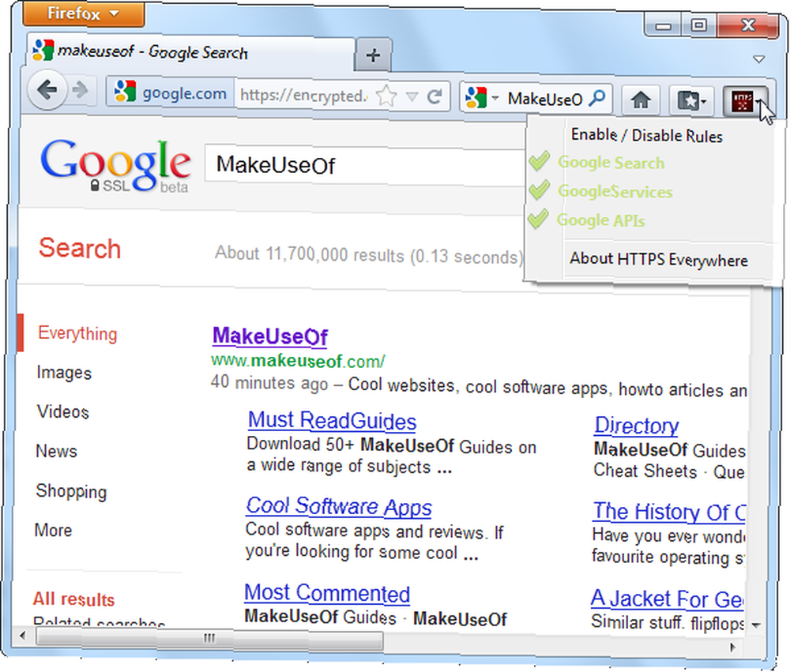Click the www.makeuseof.com green URL
The width and height of the screenshot is (790, 672).
coord(298,361)
